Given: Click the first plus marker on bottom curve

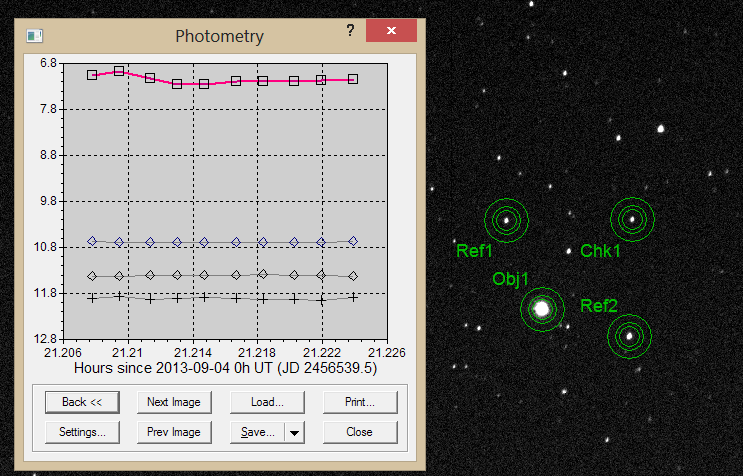Looking at the screenshot, I should 92,298.
